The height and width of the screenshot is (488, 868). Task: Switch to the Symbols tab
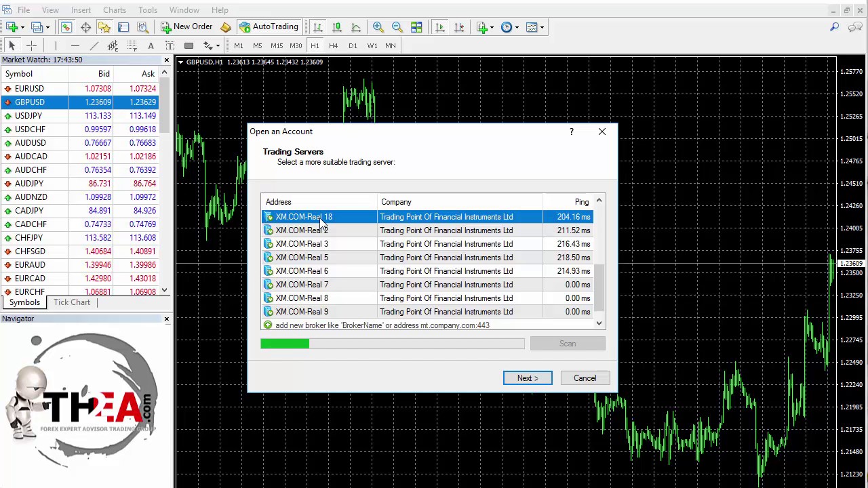pos(24,302)
